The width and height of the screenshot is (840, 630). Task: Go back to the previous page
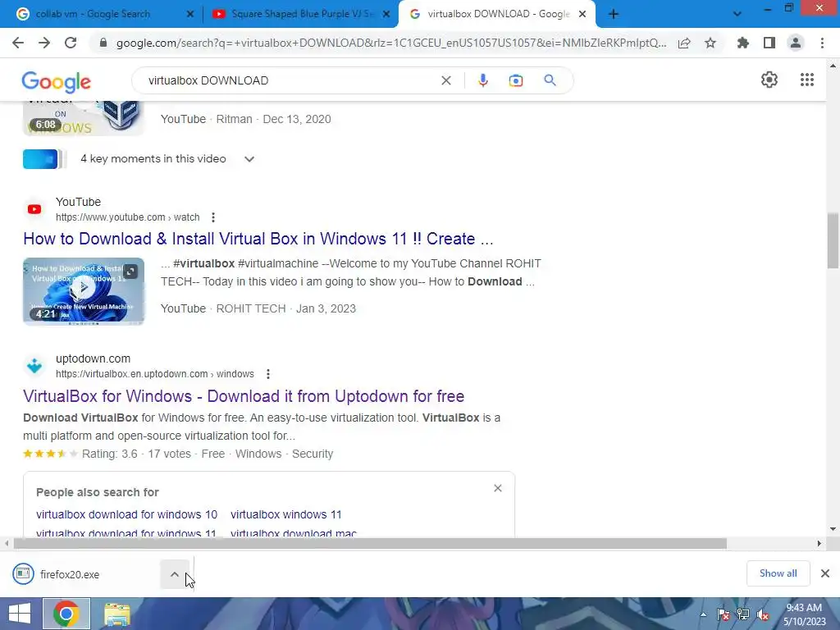[18, 43]
